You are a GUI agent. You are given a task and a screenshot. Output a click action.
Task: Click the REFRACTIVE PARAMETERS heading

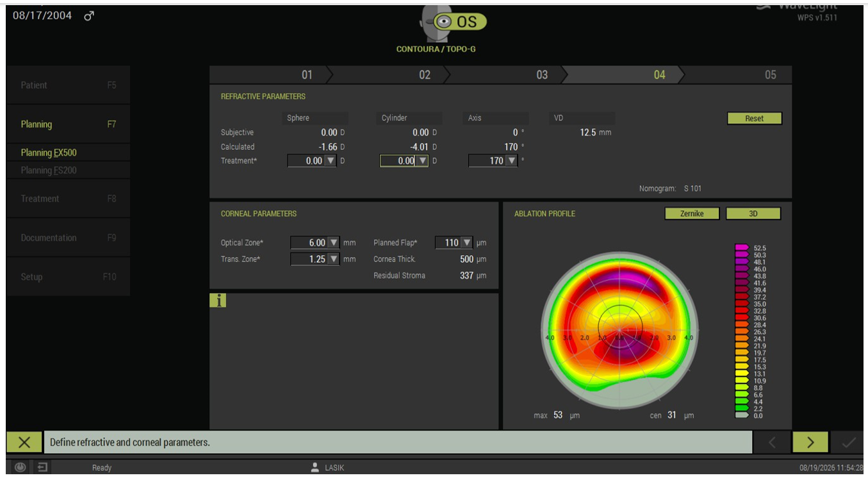click(x=263, y=97)
